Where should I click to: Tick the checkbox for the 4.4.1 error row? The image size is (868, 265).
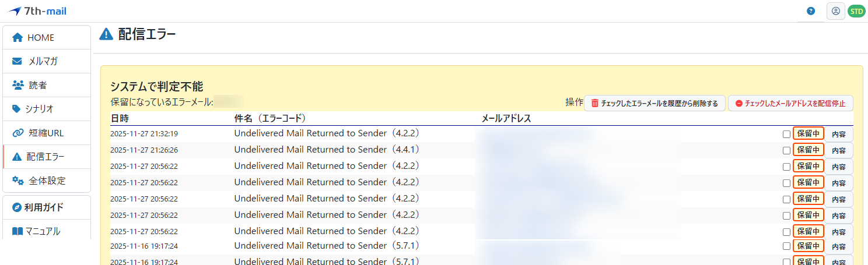pos(787,150)
